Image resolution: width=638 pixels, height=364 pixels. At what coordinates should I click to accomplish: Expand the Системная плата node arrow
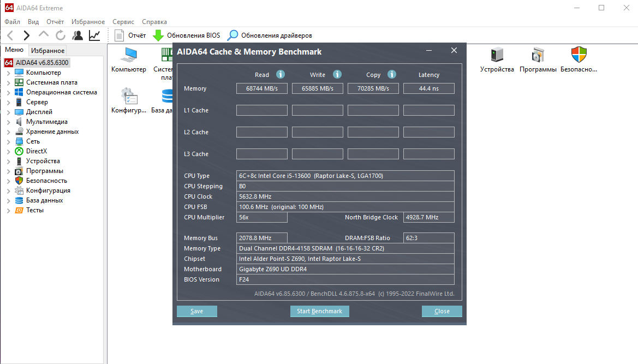[x=9, y=82]
